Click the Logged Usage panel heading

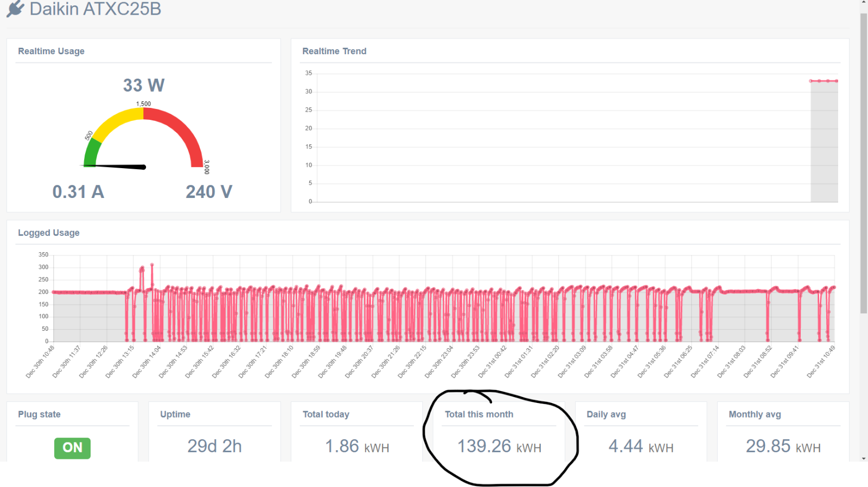point(49,233)
